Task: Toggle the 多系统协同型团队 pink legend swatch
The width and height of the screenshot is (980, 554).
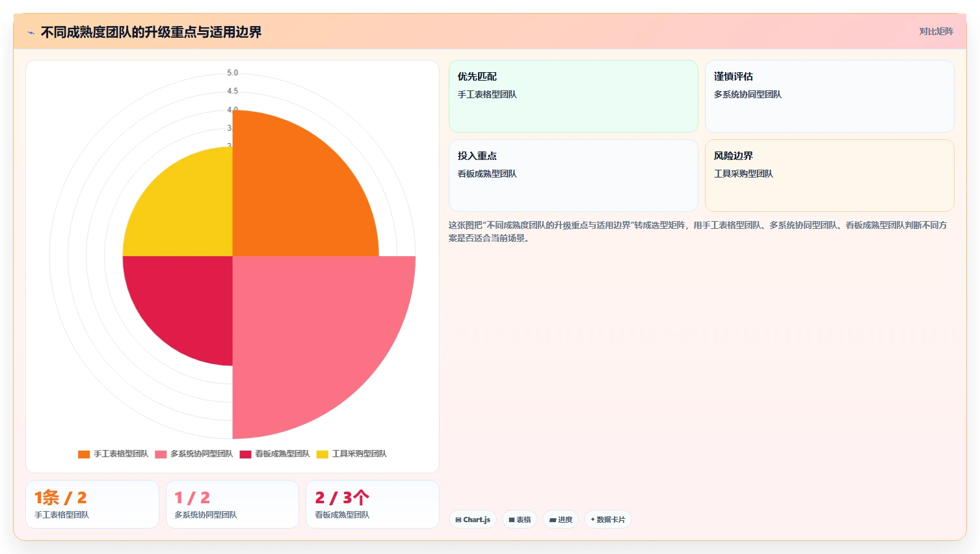Action: pyautogui.click(x=161, y=454)
